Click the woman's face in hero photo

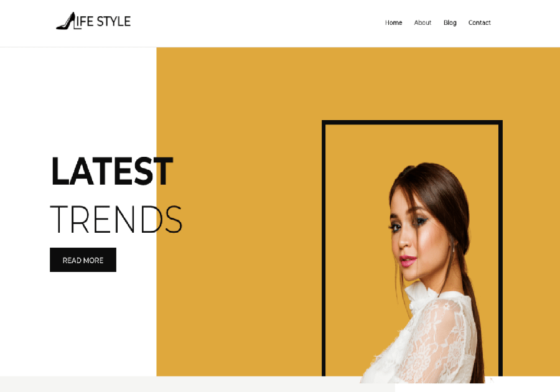[x=414, y=236]
